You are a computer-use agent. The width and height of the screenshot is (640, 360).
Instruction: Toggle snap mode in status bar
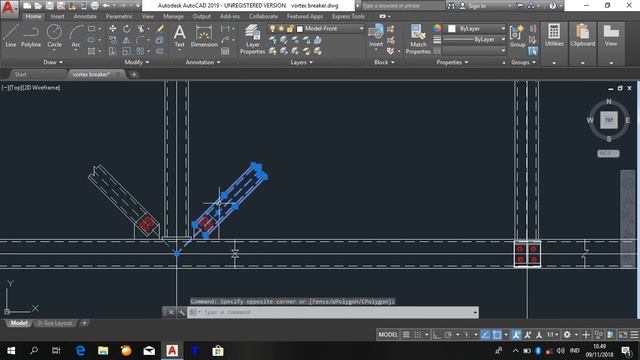(418, 335)
